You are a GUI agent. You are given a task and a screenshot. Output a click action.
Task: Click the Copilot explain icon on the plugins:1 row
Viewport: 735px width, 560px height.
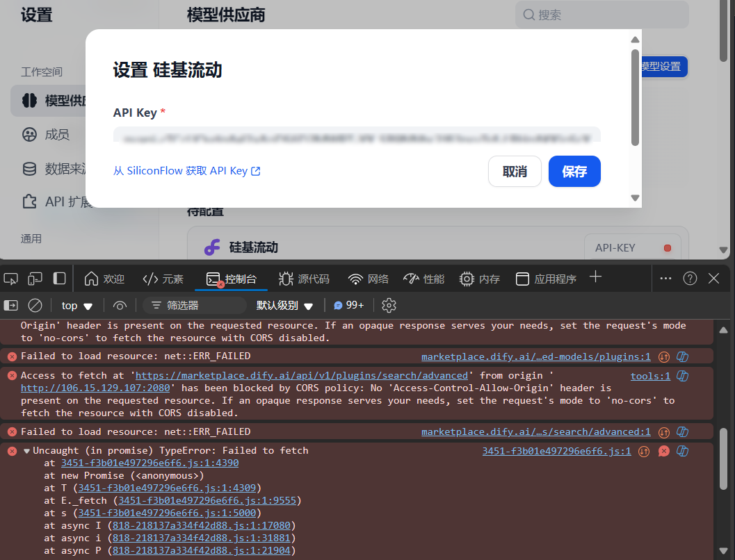(683, 357)
